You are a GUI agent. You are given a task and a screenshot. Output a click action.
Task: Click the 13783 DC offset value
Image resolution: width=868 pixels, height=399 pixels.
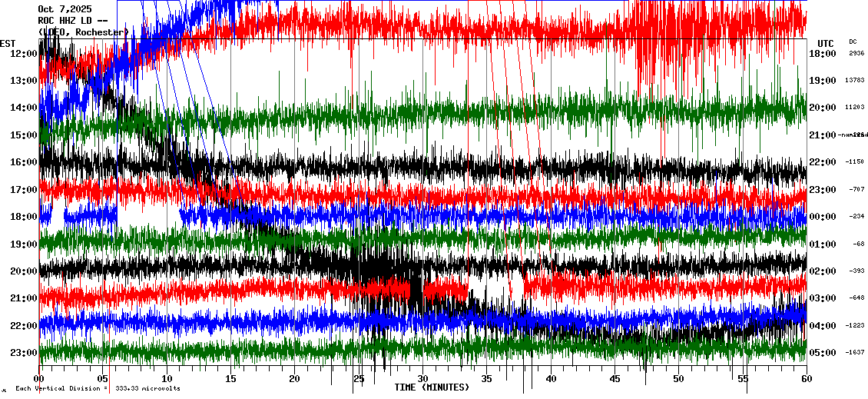coord(855,81)
